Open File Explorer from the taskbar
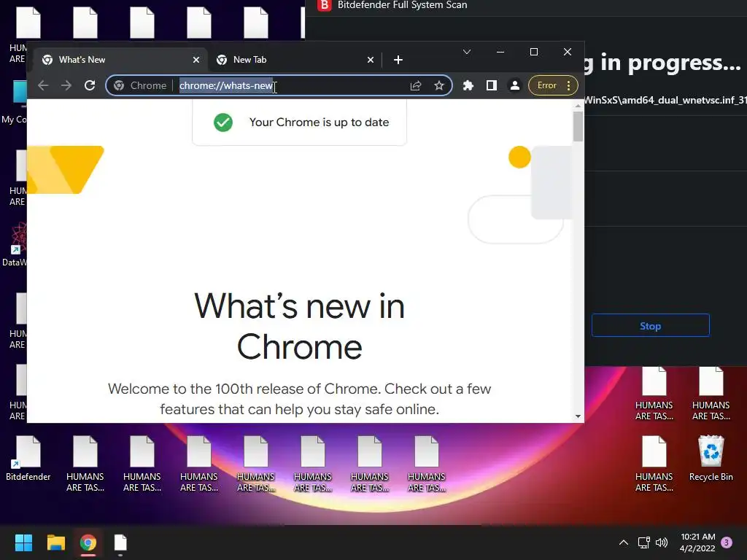The height and width of the screenshot is (560, 747). point(55,542)
